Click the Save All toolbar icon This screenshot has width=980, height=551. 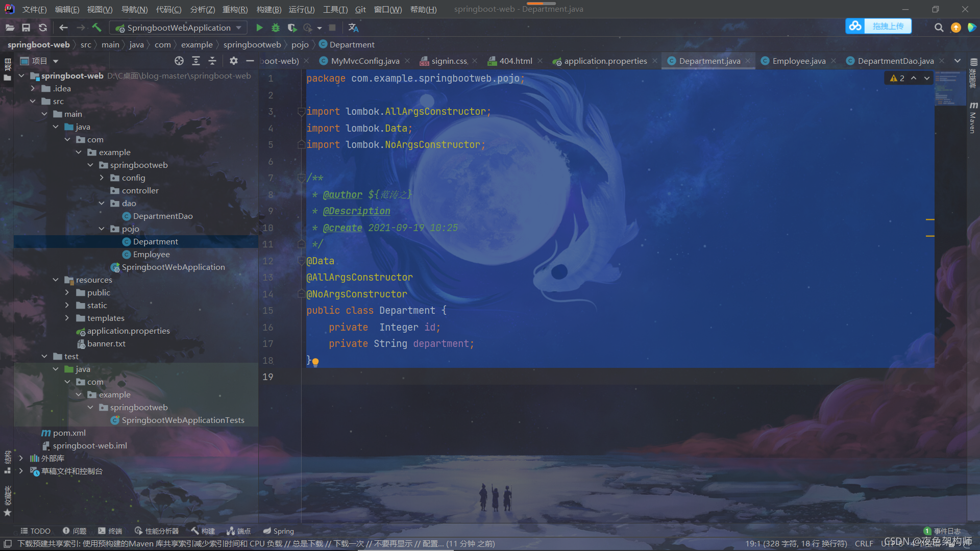tap(26, 28)
